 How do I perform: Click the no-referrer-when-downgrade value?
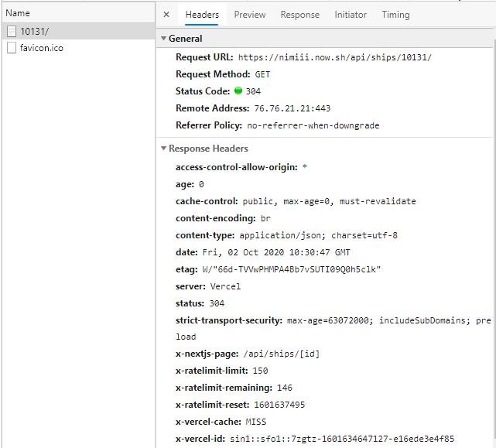313,125
